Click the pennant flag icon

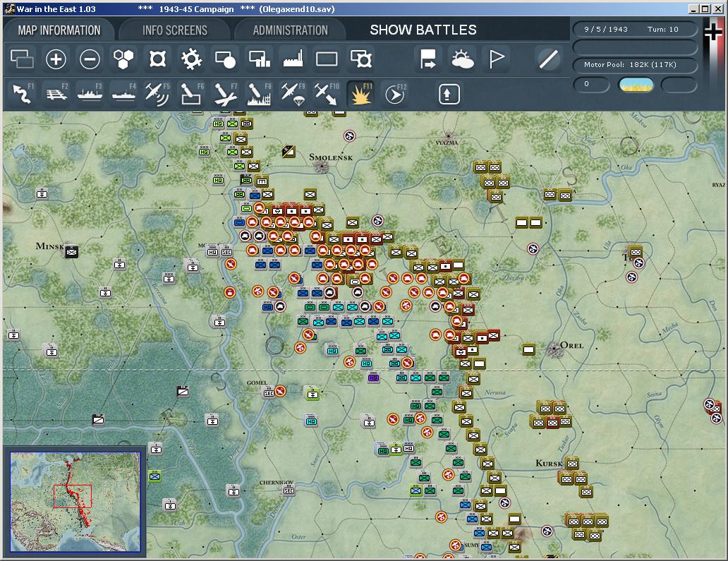pyautogui.click(x=497, y=59)
